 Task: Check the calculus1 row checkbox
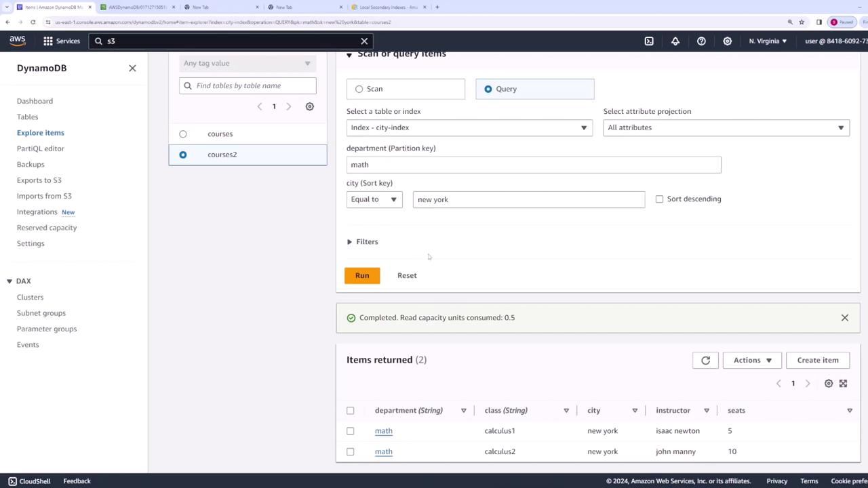tap(351, 431)
